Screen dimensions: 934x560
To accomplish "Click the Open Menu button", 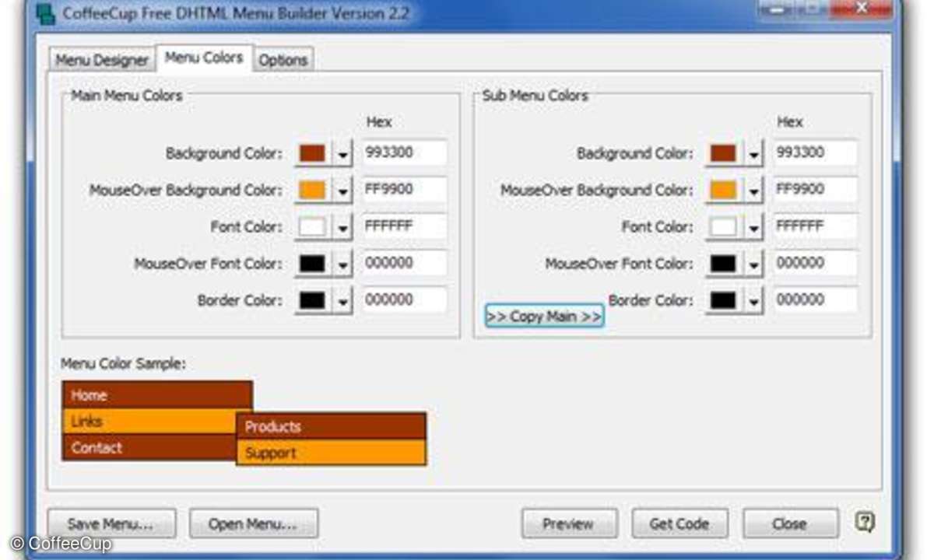I will (254, 523).
